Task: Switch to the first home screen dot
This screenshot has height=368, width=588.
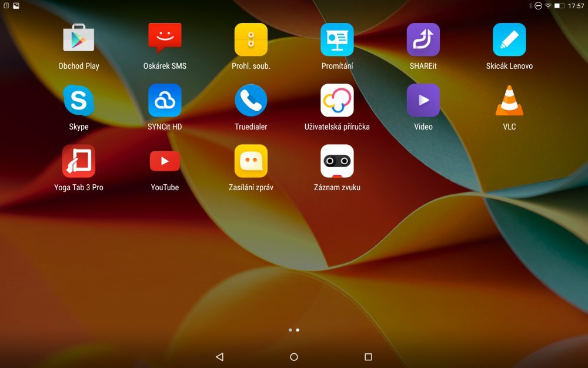Action: (x=290, y=330)
